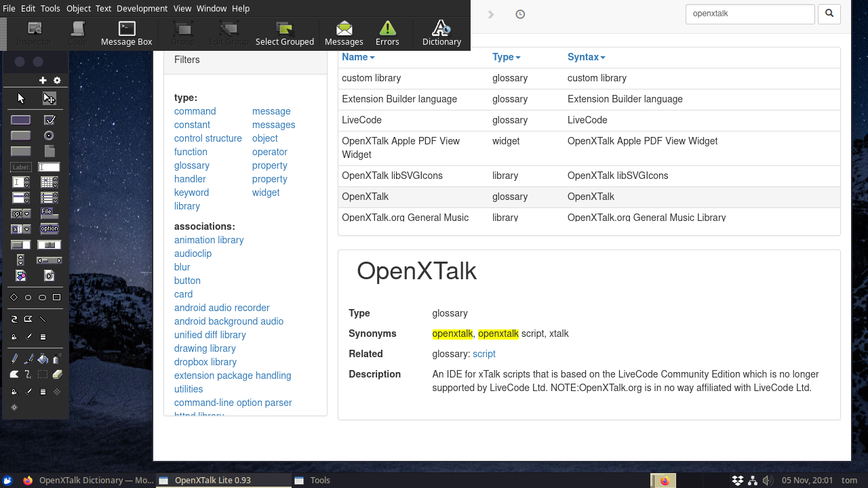Viewport: 868px width, 488px height.
Task: Open the Message Box from toolbar
Action: (127, 33)
